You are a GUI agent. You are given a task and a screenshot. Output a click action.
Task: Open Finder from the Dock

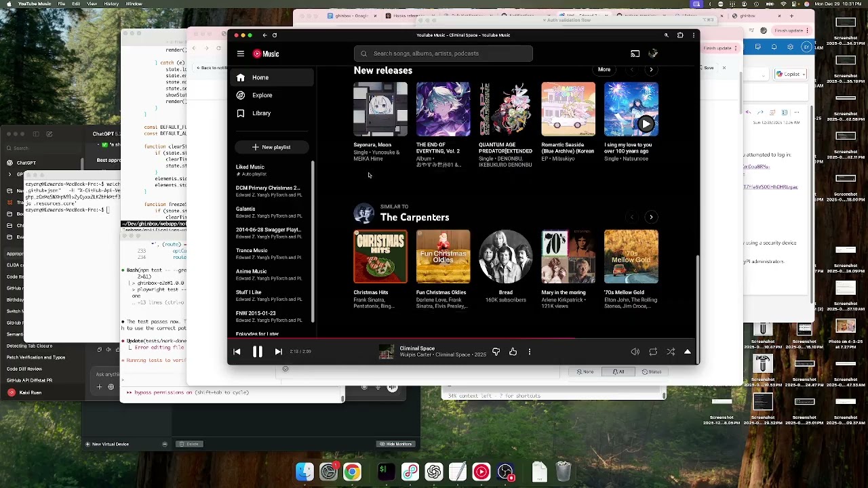305,471
